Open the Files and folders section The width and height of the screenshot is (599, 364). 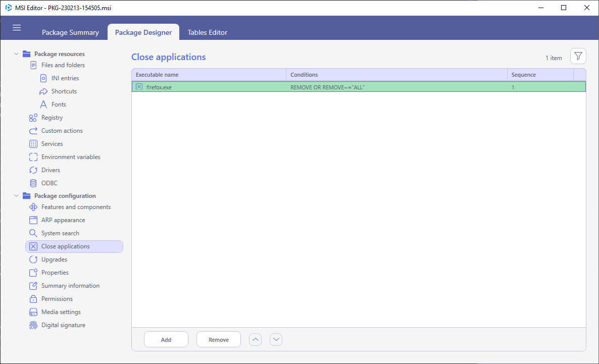pyautogui.click(x=63, y=65)
